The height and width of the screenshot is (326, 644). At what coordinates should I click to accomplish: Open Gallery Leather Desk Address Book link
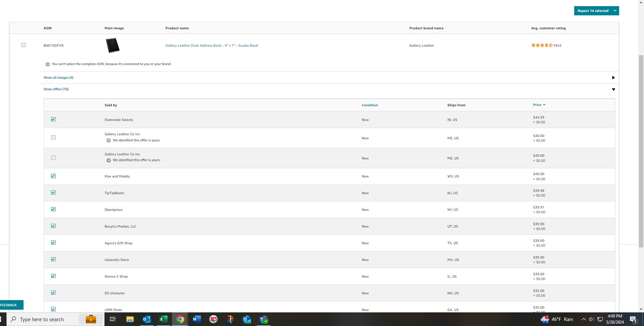(212, 45)
